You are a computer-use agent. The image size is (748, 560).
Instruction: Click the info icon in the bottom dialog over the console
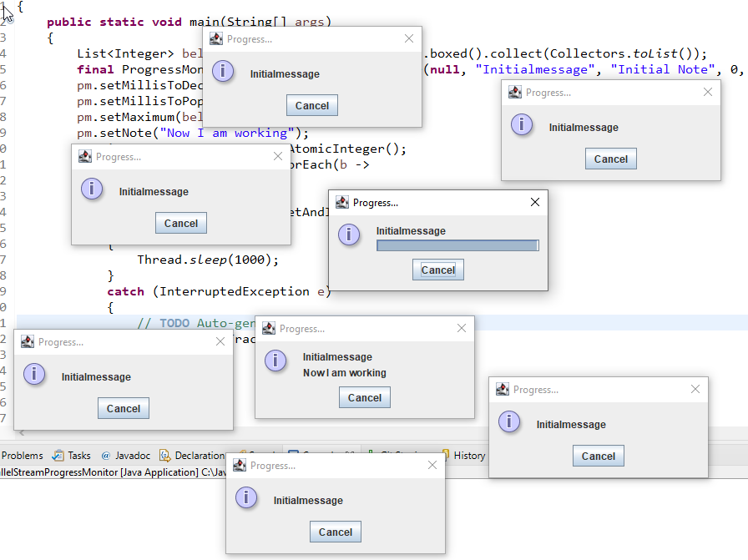[x=246, y=497]
